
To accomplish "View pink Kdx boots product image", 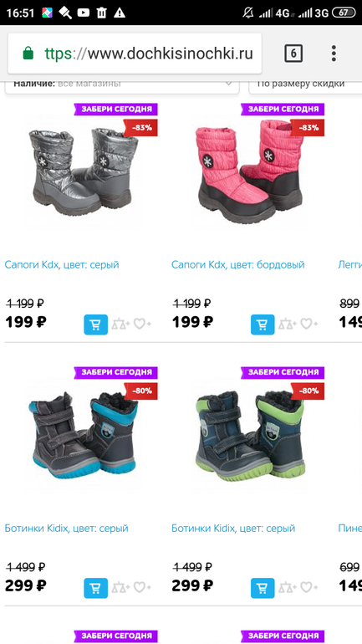I will [x=251, y=171].
